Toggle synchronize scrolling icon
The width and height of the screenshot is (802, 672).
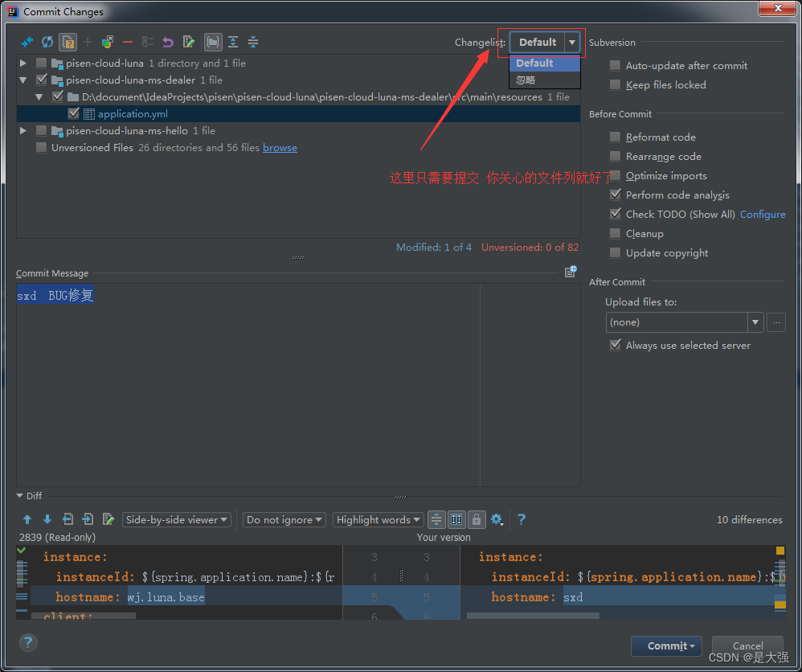(456, 519)
